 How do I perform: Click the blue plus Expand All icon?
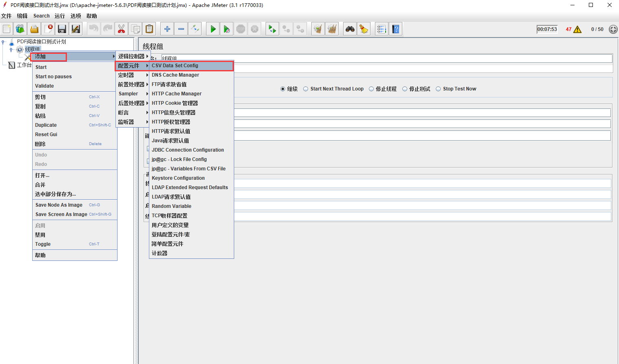click(x=167, y=29)
